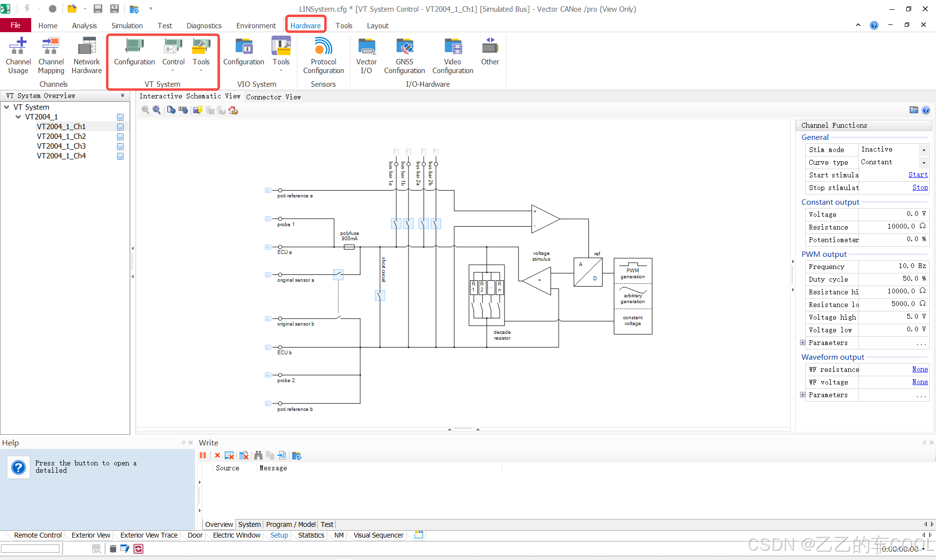The image size is (936, 560).
Task: Expand PWM output Parameters row
Action: (802, 343)
